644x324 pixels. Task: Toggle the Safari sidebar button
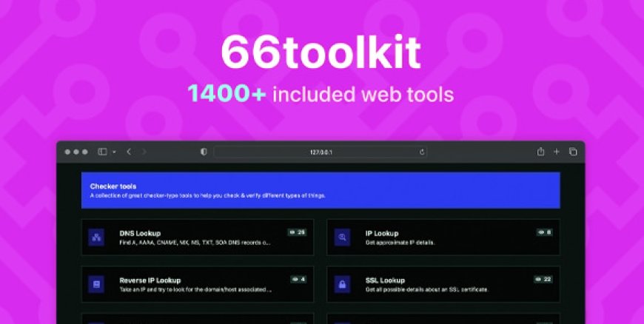pos(103,152)
